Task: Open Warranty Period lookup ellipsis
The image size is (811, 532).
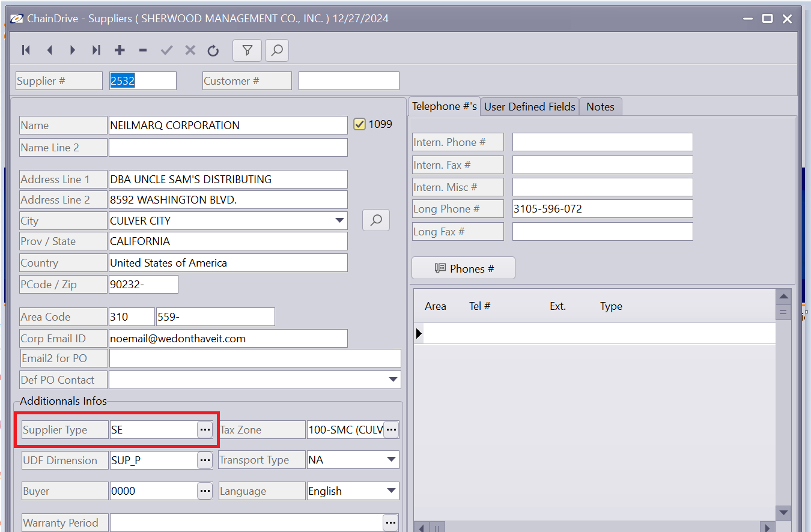Action: pyautogui.click(x=391, y=522)
